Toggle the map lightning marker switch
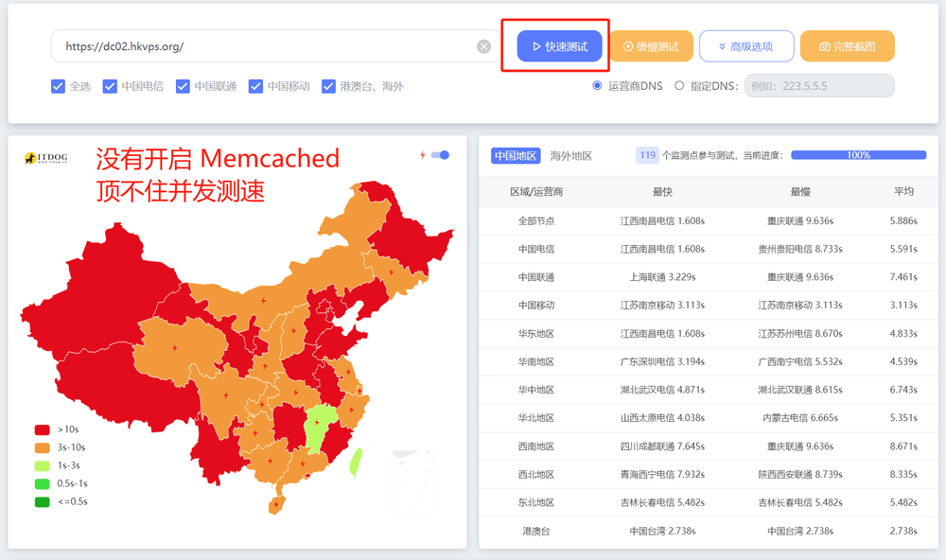Screen dimensions: 946x560 tap(440, 155)
